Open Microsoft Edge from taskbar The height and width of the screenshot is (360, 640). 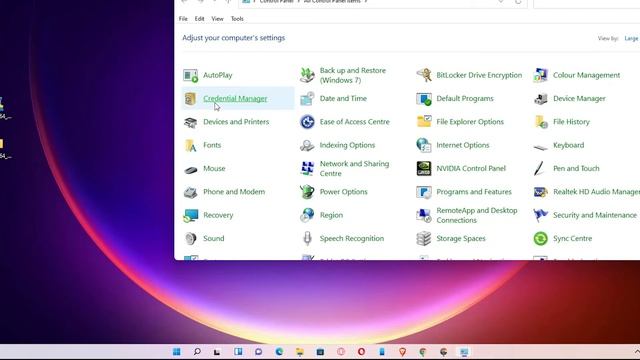279,352
